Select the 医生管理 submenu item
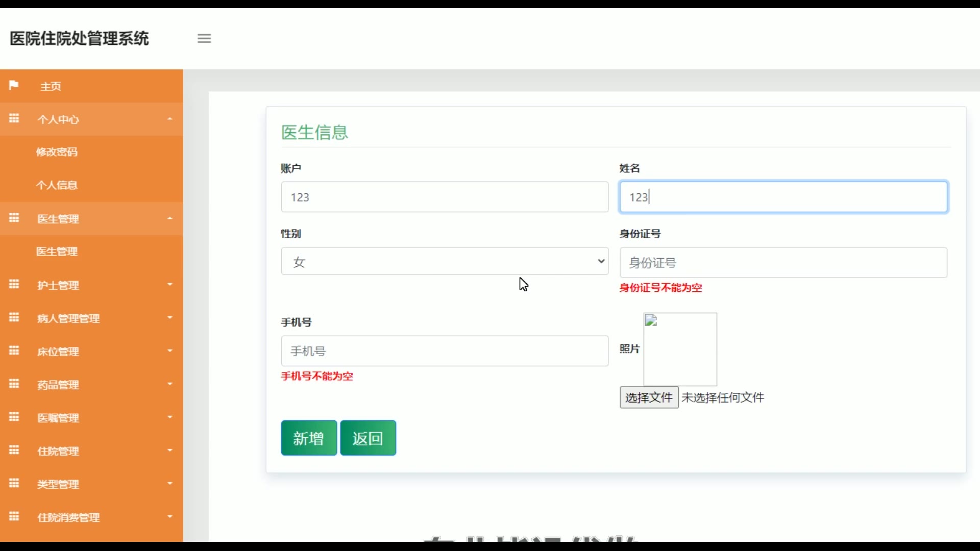The width and height of the screenshot is (980, 551). (57, 252)
